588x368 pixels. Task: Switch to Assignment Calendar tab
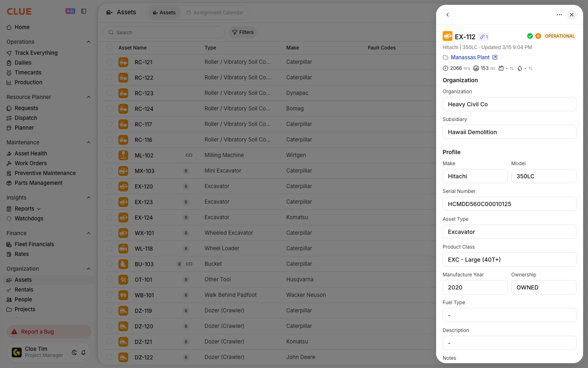(215, 13)
